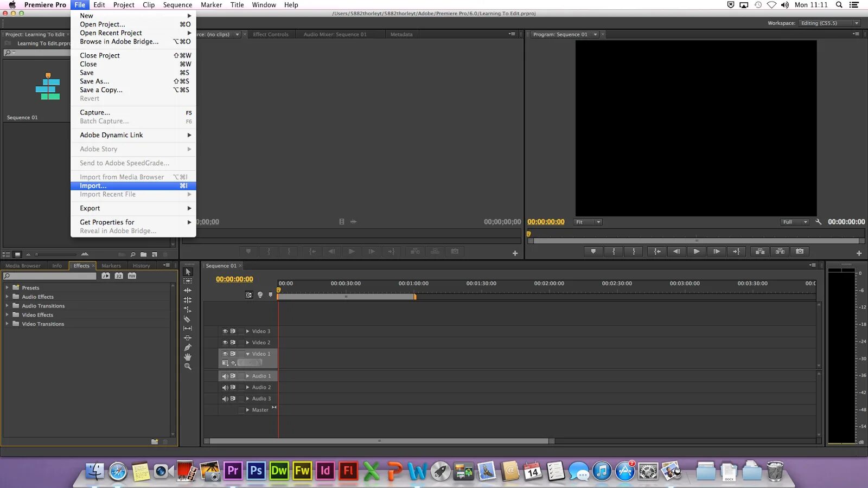The image size is (868, 488).
Task: Expand the Audio Effects folder
Action: tap(7, 297)
